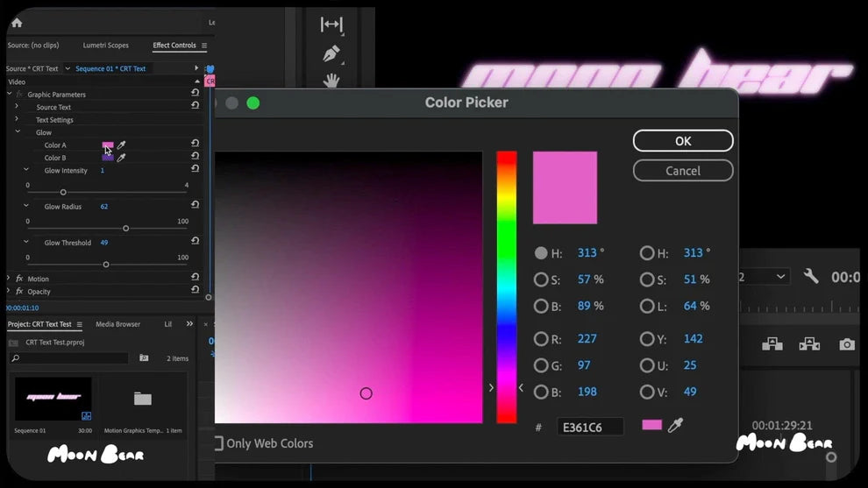Screen dimensions: 868x488
Task: Collapse the Glow parameter group
Action: pos(18,132)
